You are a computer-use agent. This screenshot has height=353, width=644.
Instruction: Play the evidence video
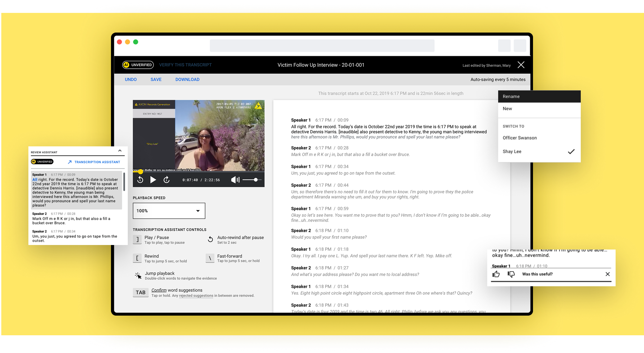(153, 180)
